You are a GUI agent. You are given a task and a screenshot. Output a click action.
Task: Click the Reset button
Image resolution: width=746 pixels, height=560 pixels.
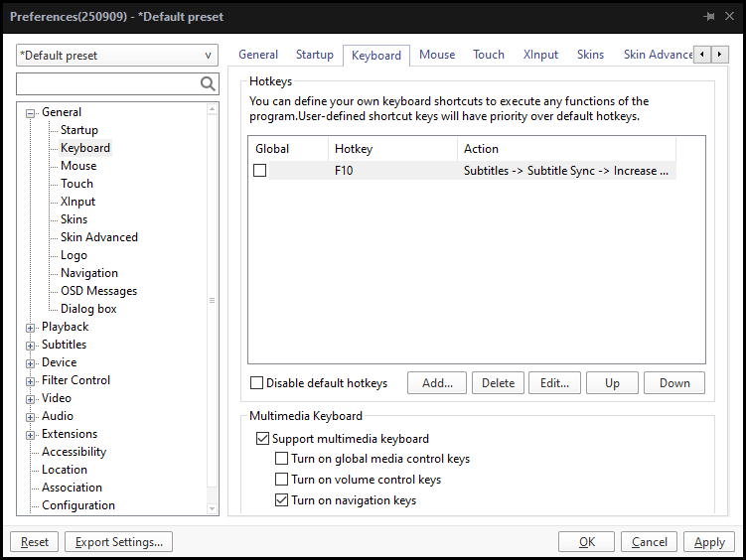pos(34,542)
